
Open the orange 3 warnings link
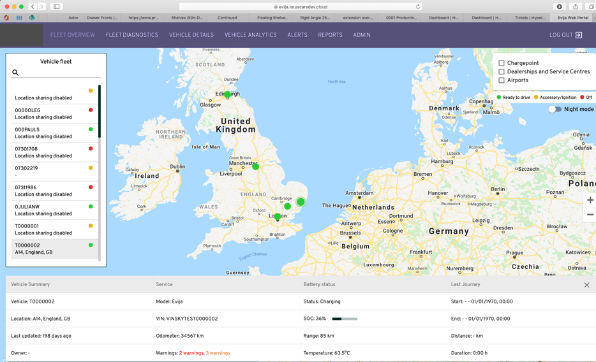[x=218, y=353]
